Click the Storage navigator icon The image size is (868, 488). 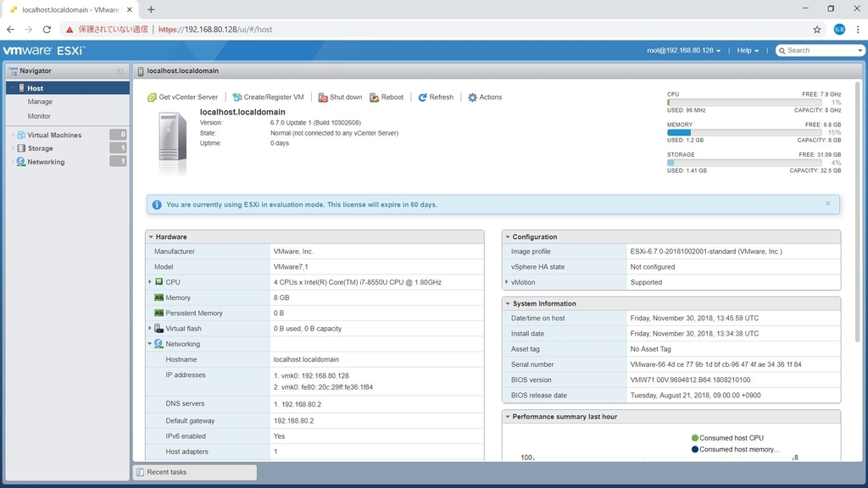21,148
